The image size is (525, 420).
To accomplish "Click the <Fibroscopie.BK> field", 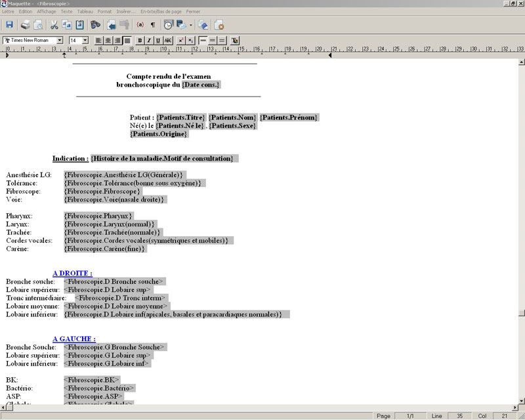I will pyautogui.click(x=91, y=380).
